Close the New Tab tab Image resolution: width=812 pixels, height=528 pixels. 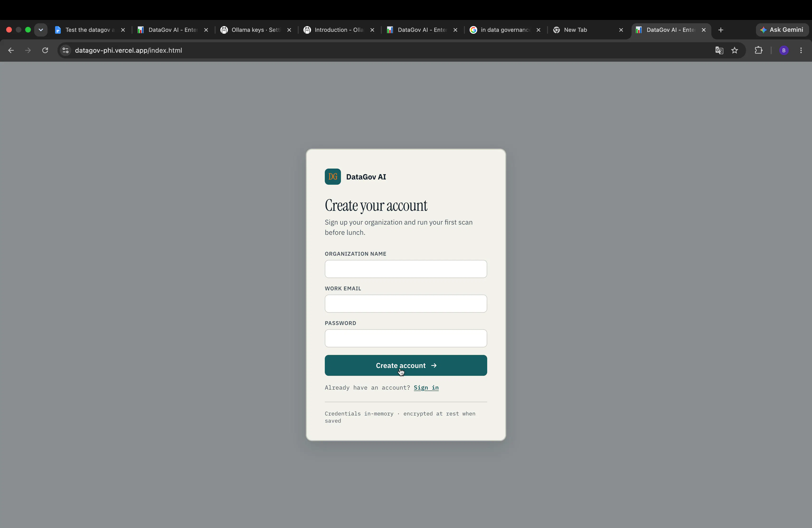621,30
